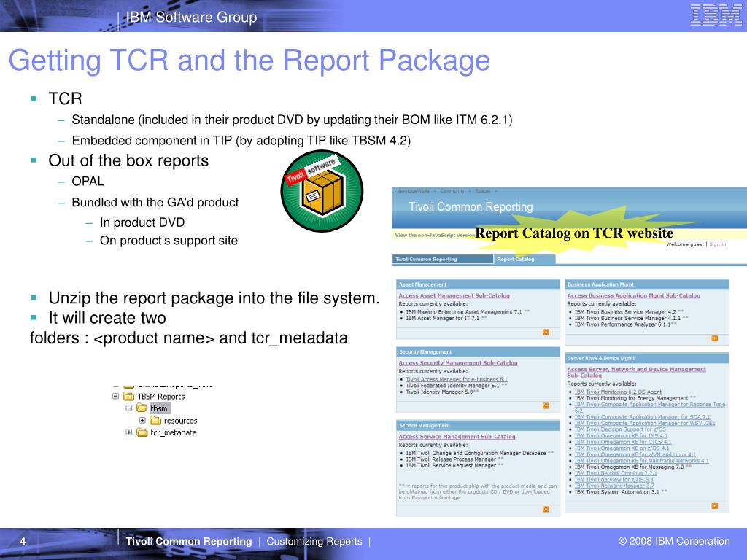Click 'IBM Tivoli Omegamon XE for Messaging 7.0' text

coord(629,467)
